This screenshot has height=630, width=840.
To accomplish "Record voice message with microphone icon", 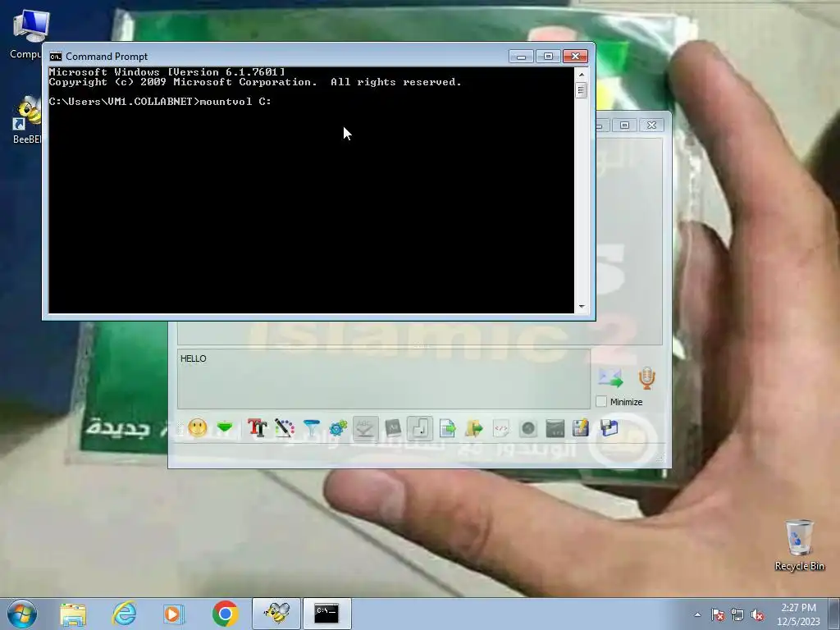I will [646, 377].
